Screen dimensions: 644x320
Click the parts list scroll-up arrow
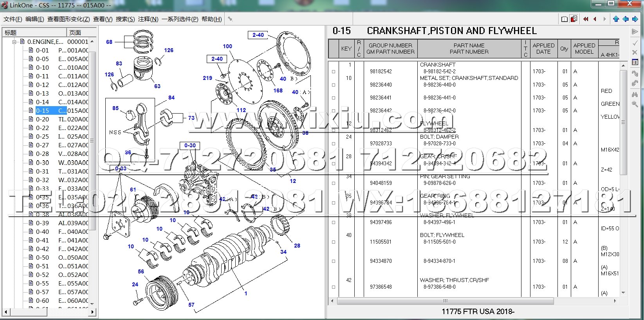click(x=623, y=66)
